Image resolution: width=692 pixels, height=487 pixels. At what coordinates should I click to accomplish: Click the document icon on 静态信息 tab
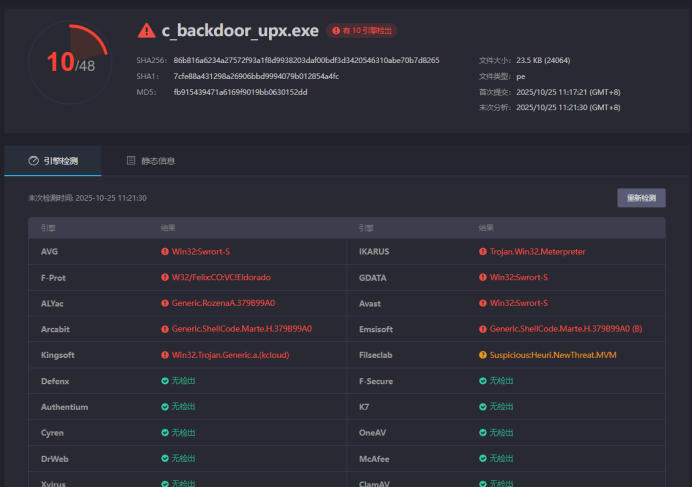click(131, 161)
